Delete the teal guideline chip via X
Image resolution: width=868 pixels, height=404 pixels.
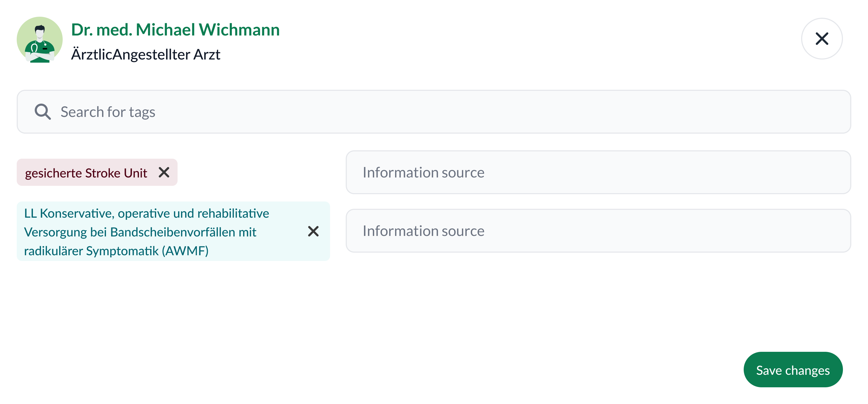[x=313, y=231]
